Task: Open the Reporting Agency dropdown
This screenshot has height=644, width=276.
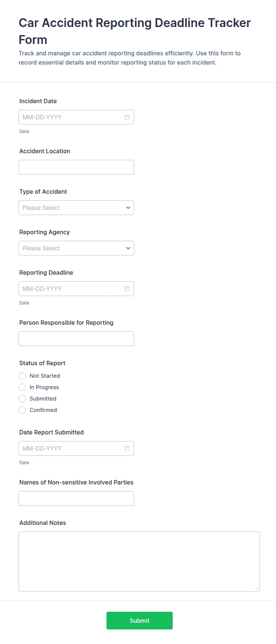Action: point(76,248)
